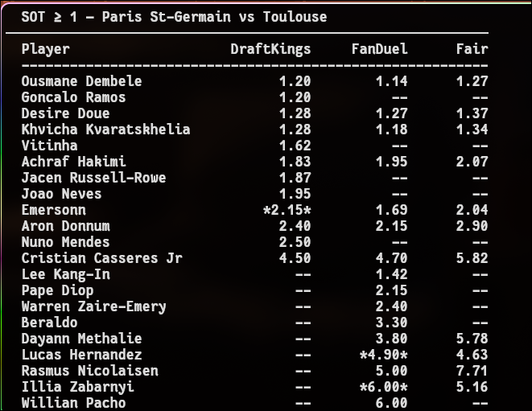Screen dimensions: 532x411
Task: Click Achraf Hakimi's Fair value 2.07
Action: tap(472, 162)
